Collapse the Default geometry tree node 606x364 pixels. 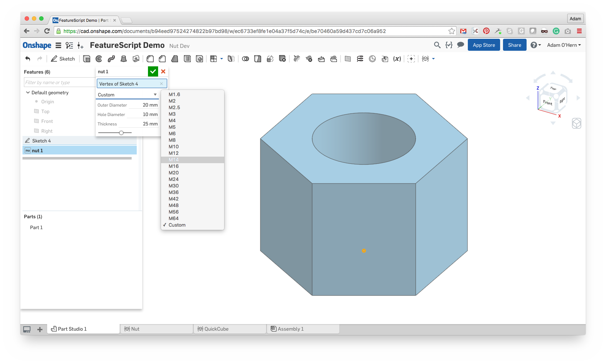coord(28,92)
